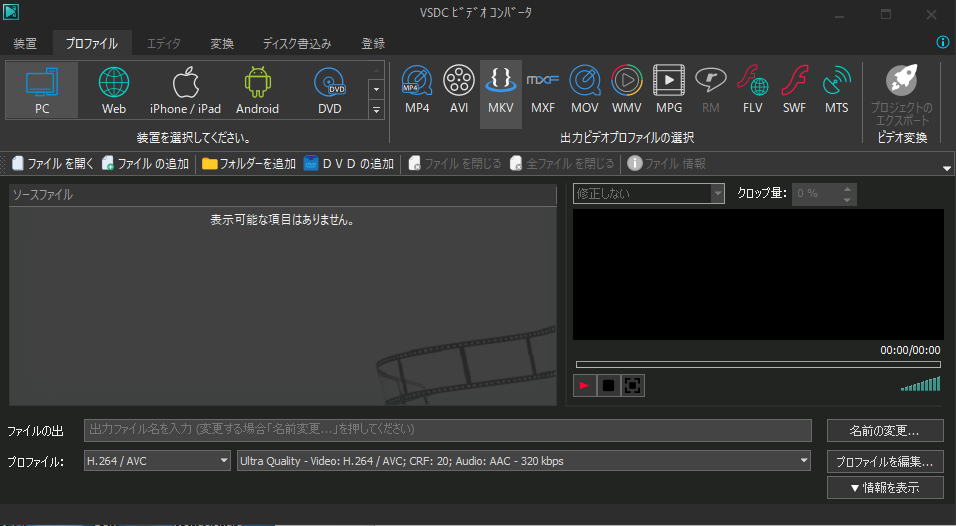
Task: Click DVDの追加 toolbar button
Action: (349, 163)
